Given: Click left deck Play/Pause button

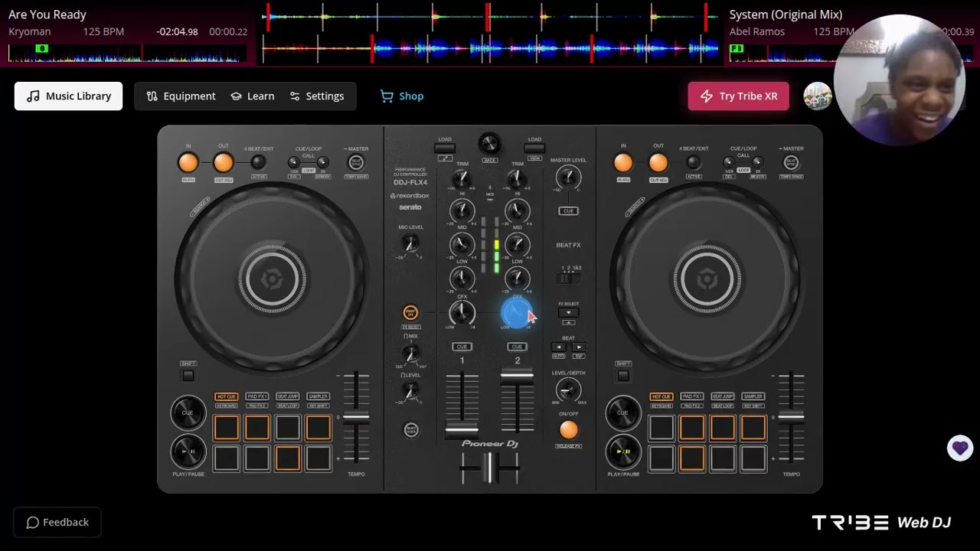Looking at the screenshot, I should (188, 452).
